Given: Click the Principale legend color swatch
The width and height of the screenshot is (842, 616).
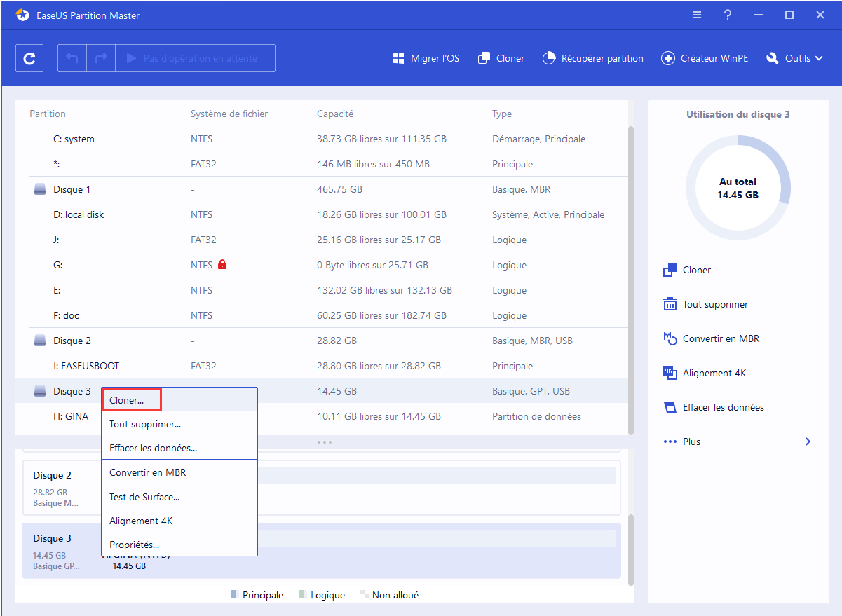Looking at the screenshot, I should point(234,595).
